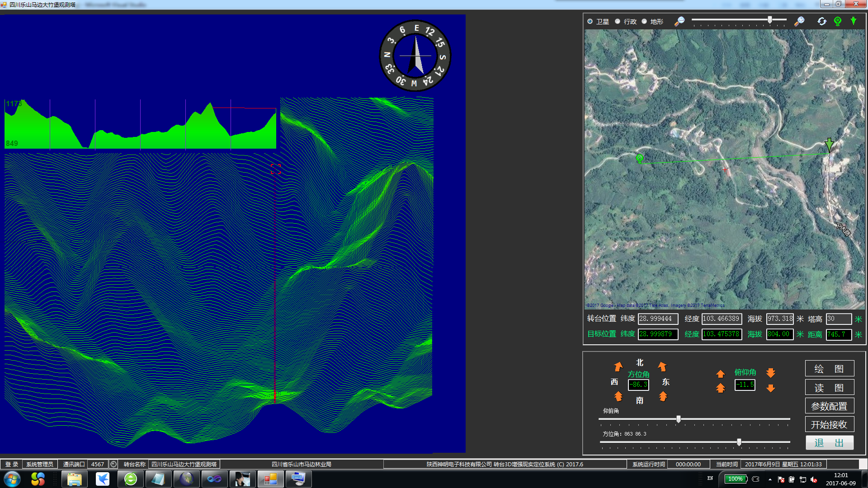Select the 地形 terrain map option

click(644, 21)
